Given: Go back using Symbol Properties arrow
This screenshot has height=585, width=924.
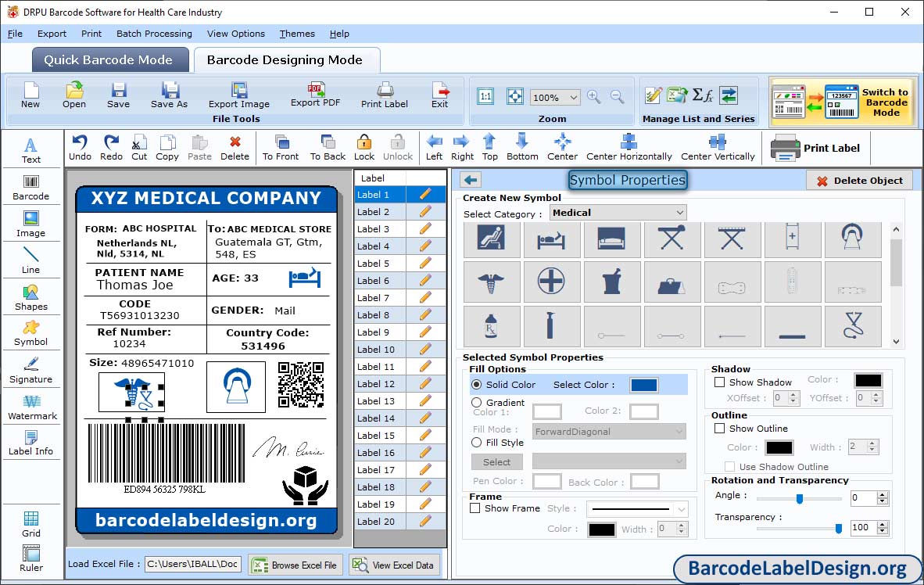Looking at the screenshot, I should pyautogui.click(x=471, y=180).
